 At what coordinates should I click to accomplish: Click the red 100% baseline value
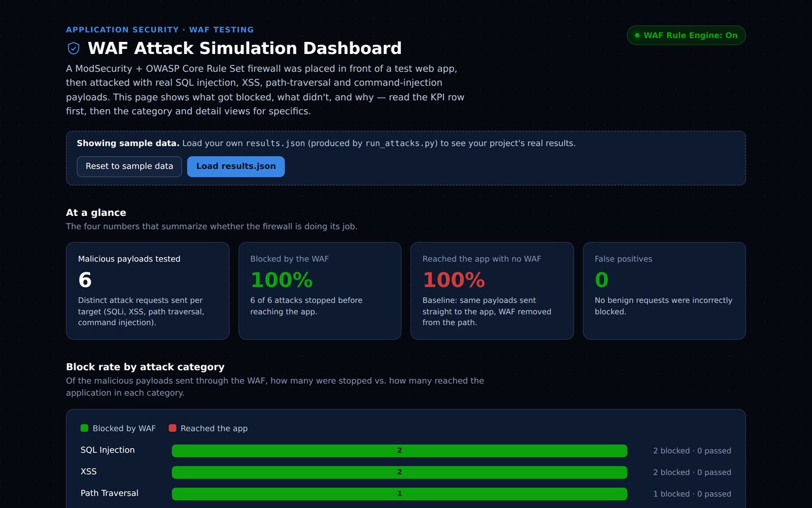click(454, 280)
